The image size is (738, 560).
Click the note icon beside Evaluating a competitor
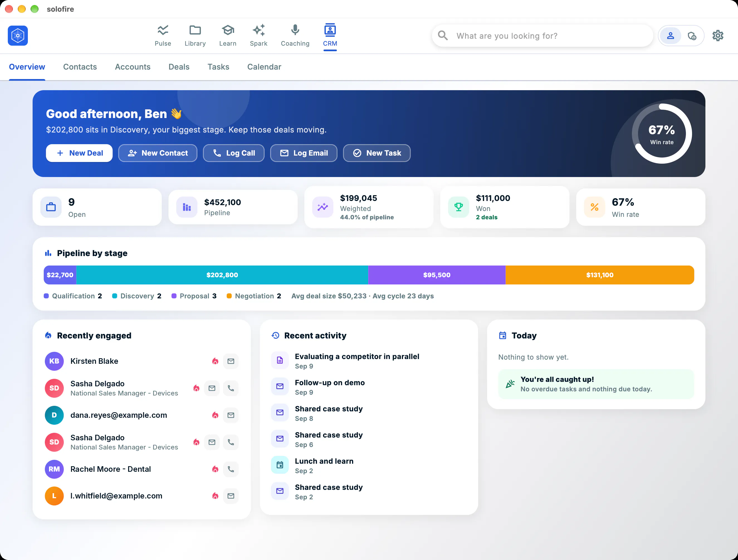(x=280, y=360)
